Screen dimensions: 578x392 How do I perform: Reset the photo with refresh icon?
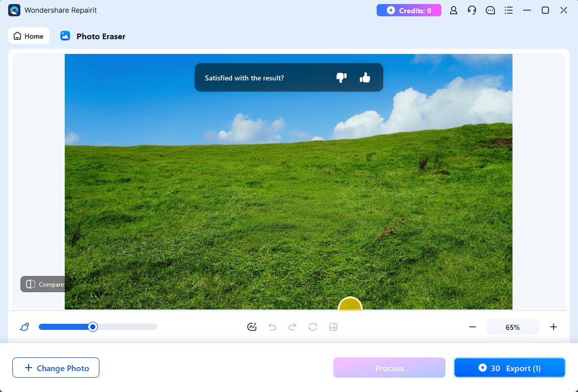tap(313, 327)
